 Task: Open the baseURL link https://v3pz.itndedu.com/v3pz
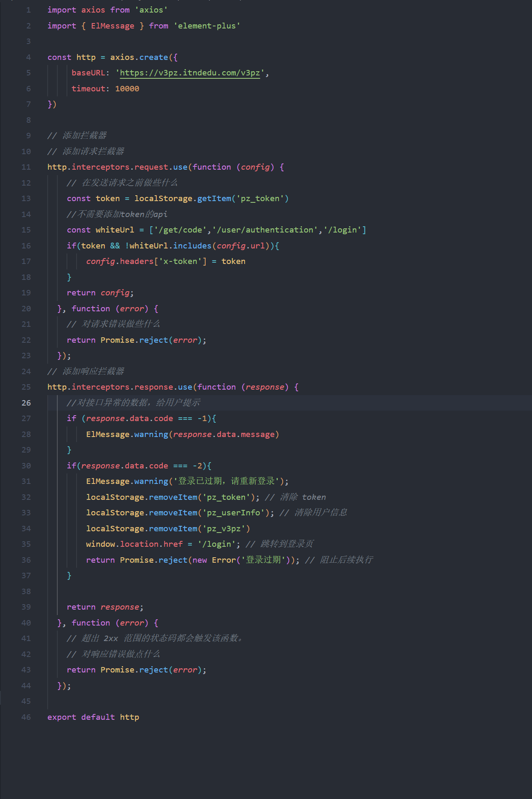click(190, 73)
